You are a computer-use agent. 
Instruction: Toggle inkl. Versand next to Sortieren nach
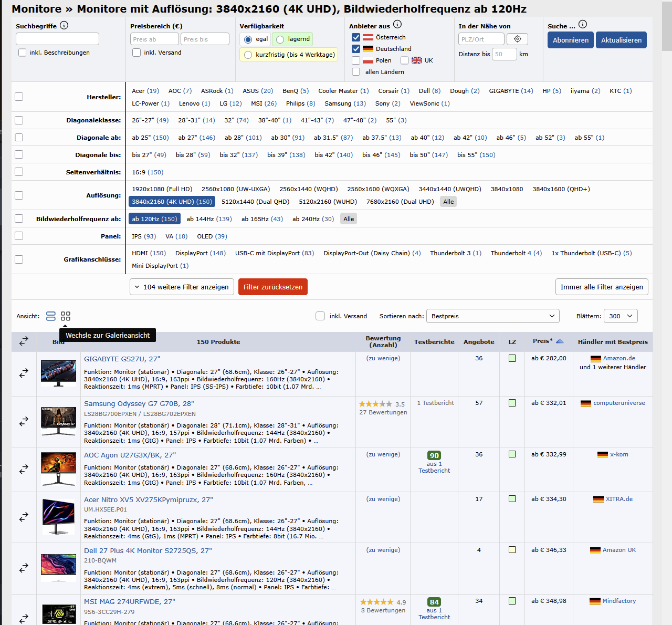320,316
